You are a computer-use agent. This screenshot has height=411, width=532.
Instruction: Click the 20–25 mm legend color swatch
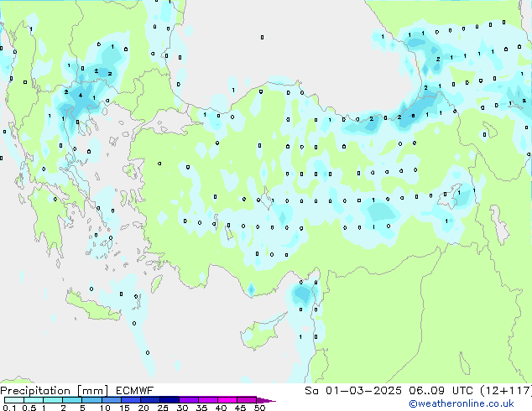(150, 400)
